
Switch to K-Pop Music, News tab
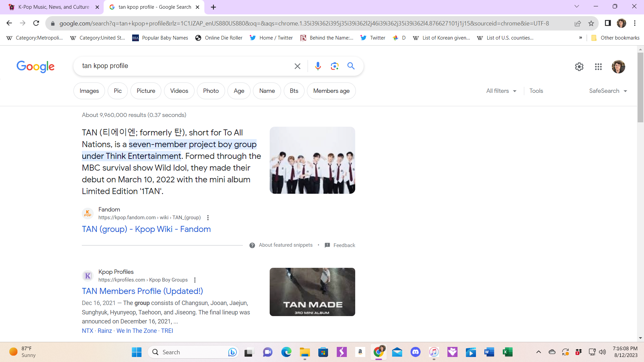54,7
